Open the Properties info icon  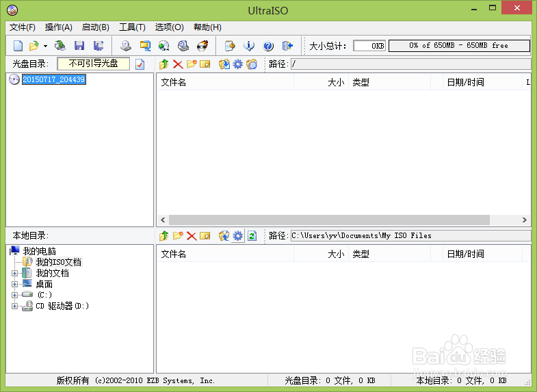pyautogui.click(x=249, y=46)
